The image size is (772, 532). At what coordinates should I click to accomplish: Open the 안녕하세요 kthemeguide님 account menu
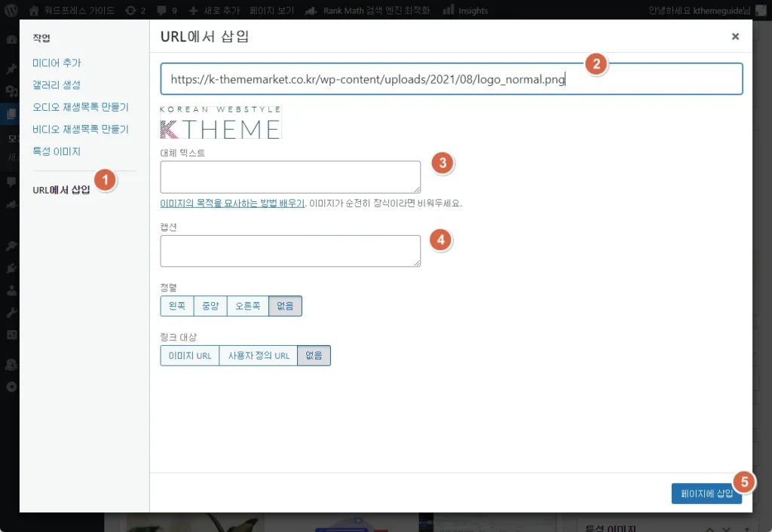point(699,11)
